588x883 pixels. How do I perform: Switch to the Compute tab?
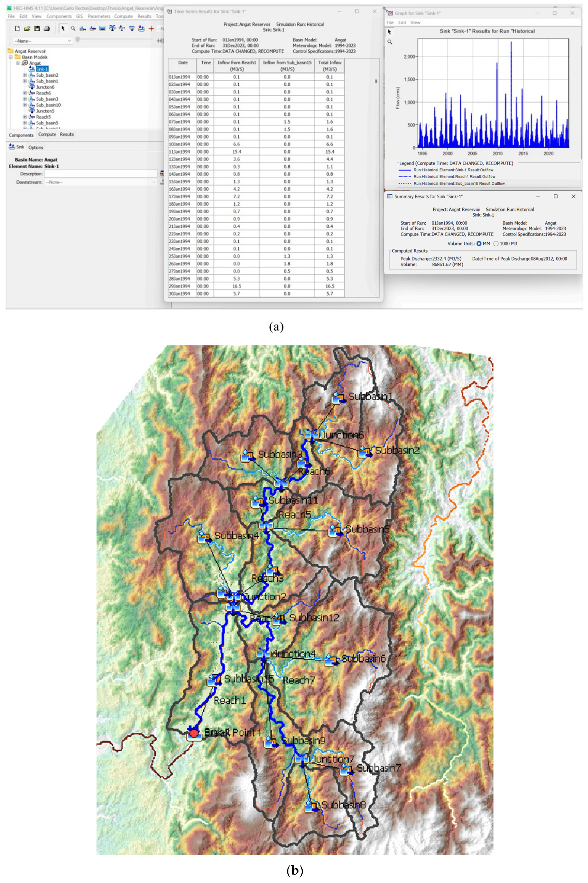[x=47, y=134]
